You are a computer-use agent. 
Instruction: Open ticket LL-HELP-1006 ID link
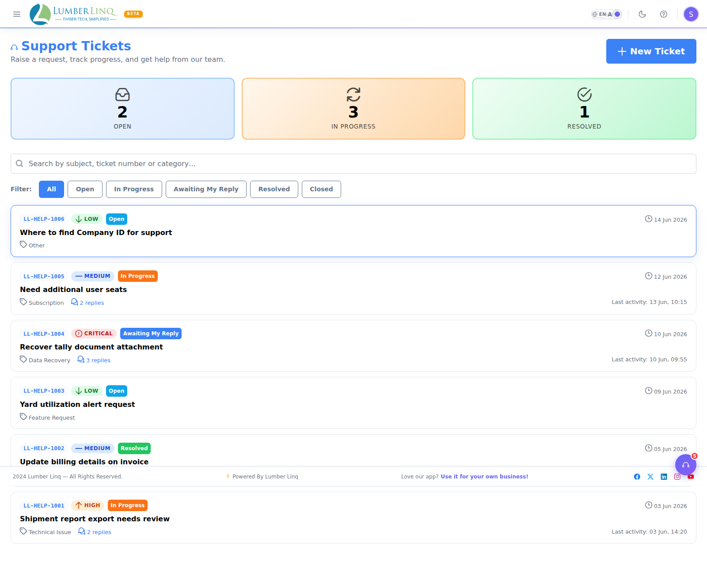(44, 219)
